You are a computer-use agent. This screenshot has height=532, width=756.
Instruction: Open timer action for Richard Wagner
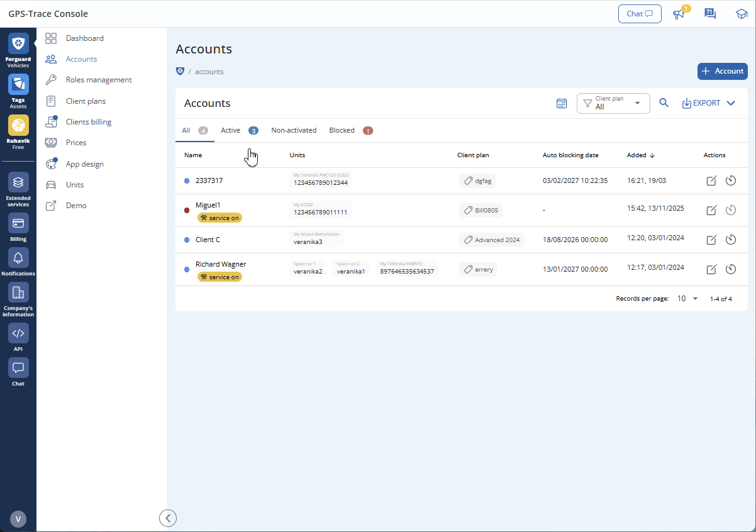[x=730, y=269]
